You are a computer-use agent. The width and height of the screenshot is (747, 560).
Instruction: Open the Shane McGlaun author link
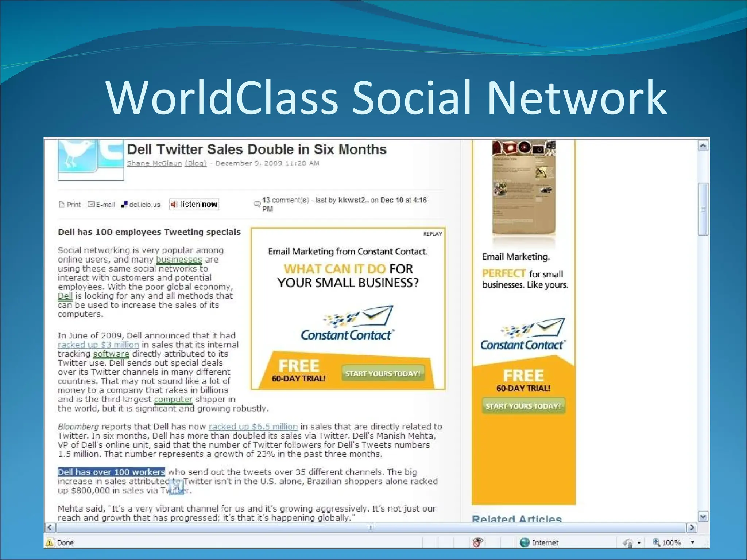coord(154,163)
